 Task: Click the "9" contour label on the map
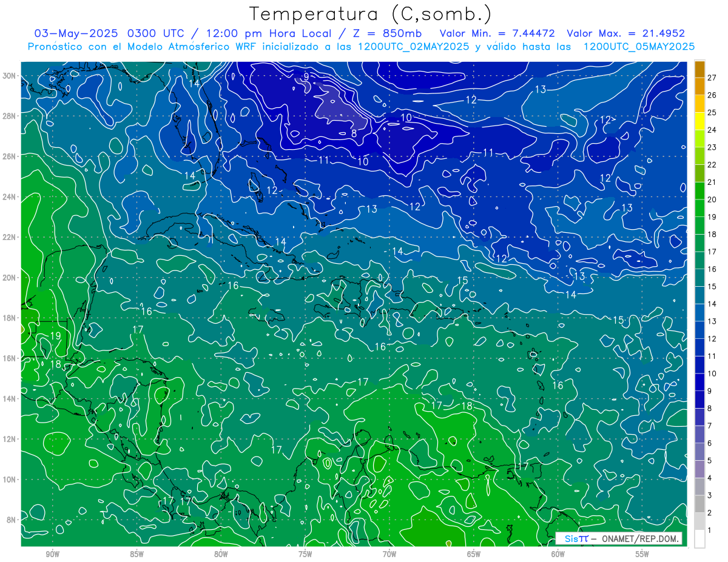point(306,76)
